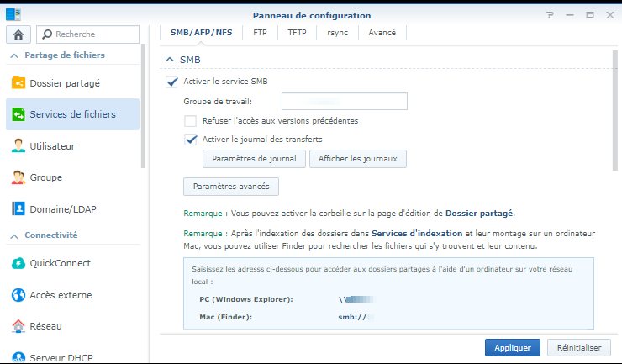Click the Groupe de travail text field
Screen dimensions: 622x364
(x=344, y=102)
